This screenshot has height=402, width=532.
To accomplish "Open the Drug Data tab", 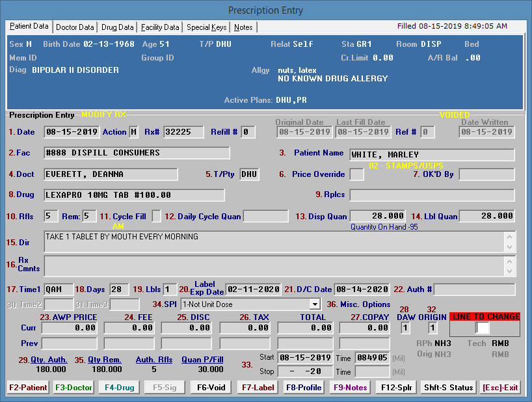I will point(118,27).
